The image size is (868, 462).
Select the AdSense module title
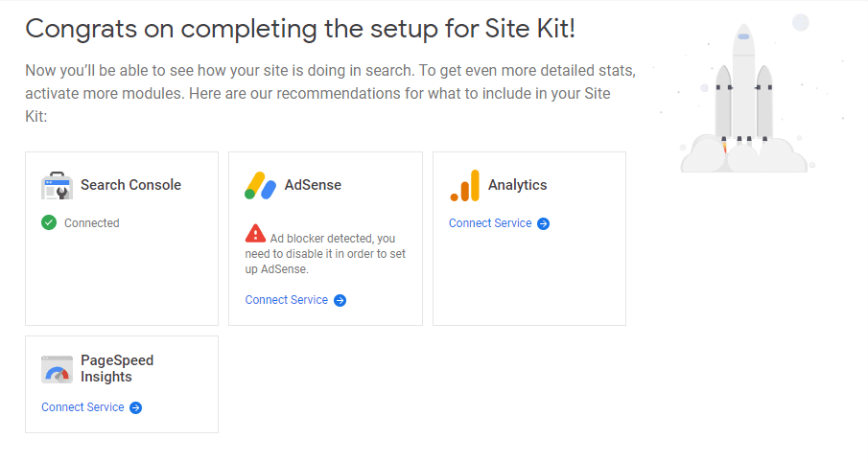click(313, 185)
